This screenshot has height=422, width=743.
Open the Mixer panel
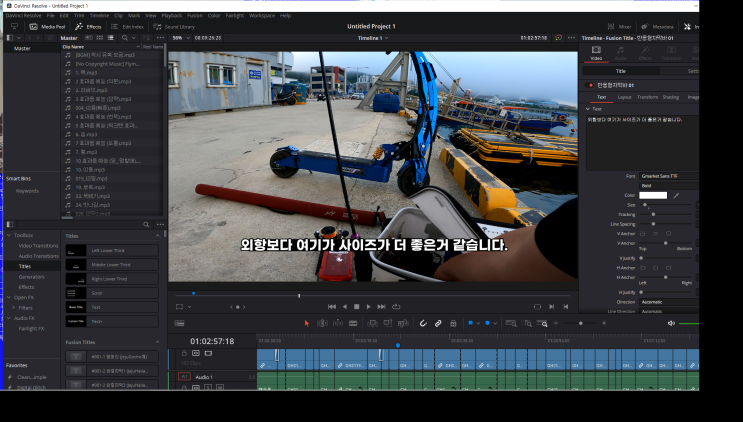coord(620,27)
